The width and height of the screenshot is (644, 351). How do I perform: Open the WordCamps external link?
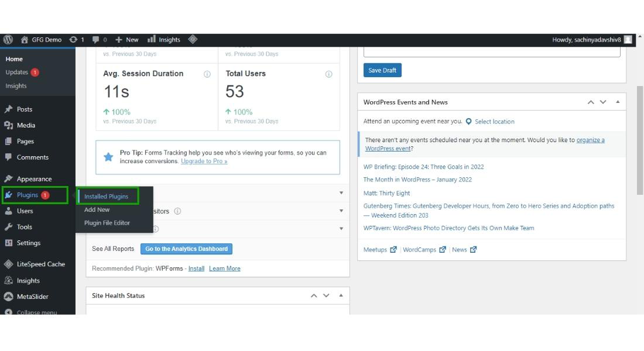[x=424, y=250]
